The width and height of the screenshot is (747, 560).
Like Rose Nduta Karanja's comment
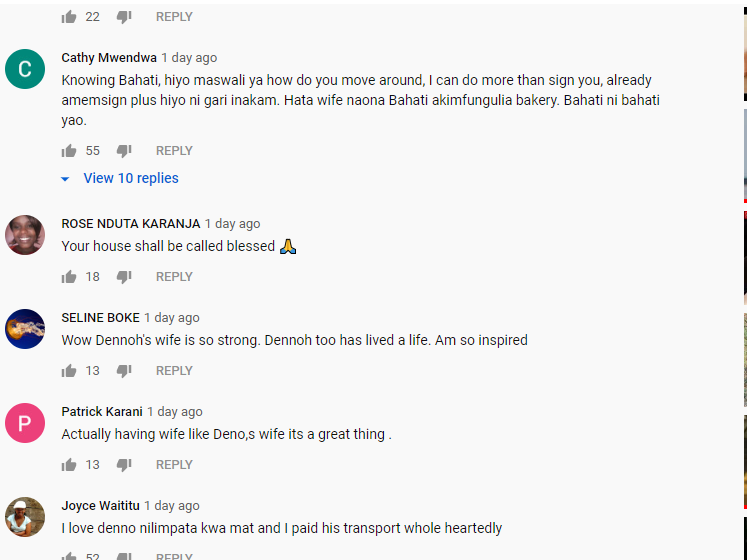69,277
